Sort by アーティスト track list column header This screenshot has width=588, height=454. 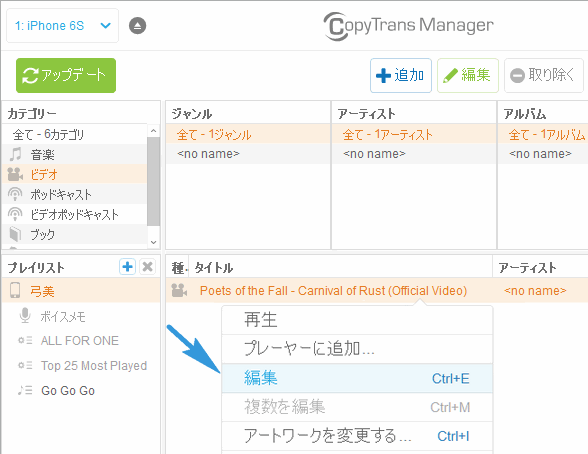[540, 268]
